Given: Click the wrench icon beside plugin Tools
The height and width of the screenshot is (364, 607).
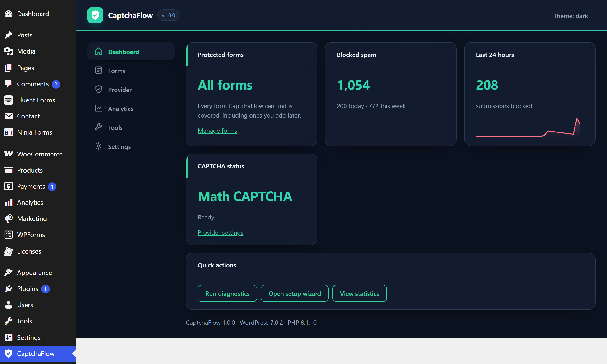Looking at the screenshot, I should [99, 127].
